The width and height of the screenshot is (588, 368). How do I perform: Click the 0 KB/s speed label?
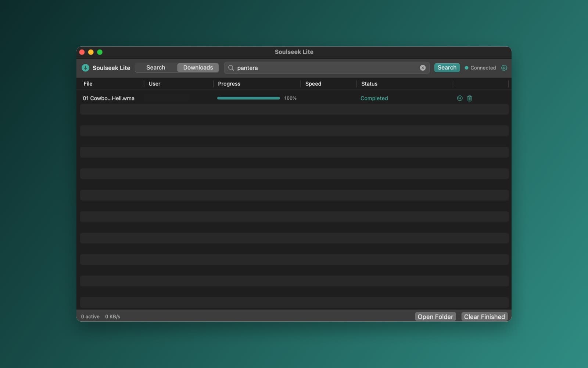tap(112, 316)
